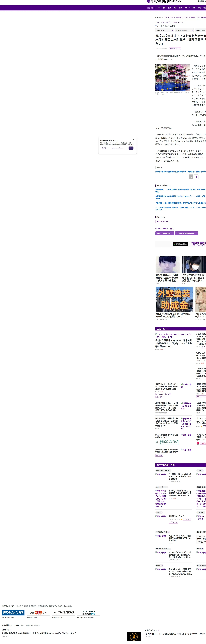Click the #ウクライナ情勢 trending tag
206x644 pixels.
pos(189,17)
